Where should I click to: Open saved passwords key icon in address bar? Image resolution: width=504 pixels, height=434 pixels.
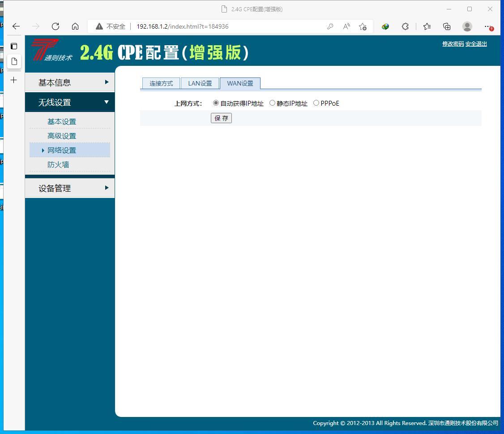pyautogui.click(x=330, y=26)
